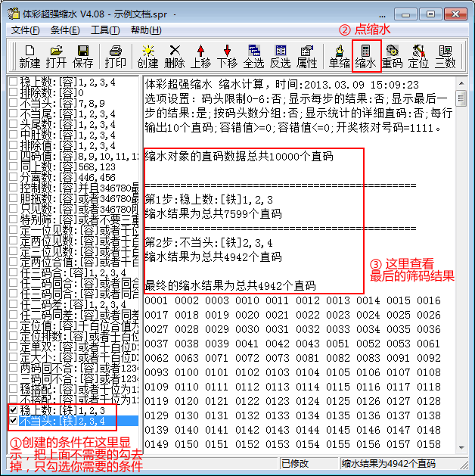475x476 pixels.
Task: Close the 体彩超强缩水 window
Action: tap(455, 14)
